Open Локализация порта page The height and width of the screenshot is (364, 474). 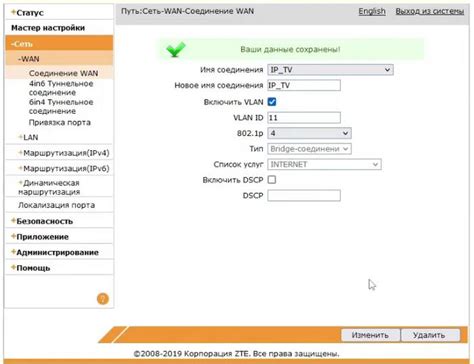click(x=56, y=205)
